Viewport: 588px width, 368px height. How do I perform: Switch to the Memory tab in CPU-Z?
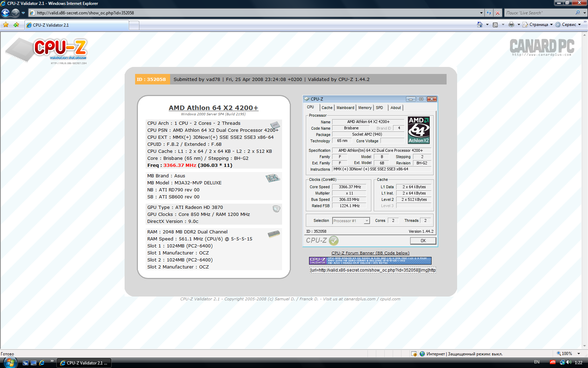365,108
